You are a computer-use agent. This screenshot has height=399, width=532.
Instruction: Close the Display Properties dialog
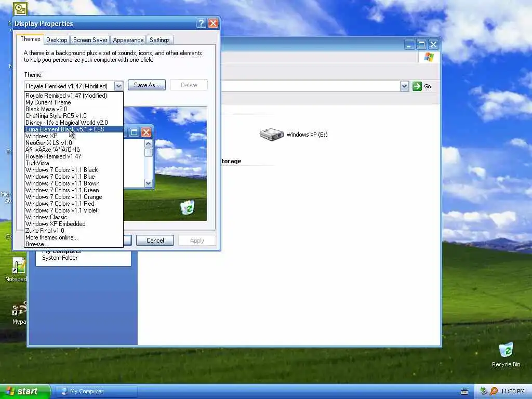(213, 23)
